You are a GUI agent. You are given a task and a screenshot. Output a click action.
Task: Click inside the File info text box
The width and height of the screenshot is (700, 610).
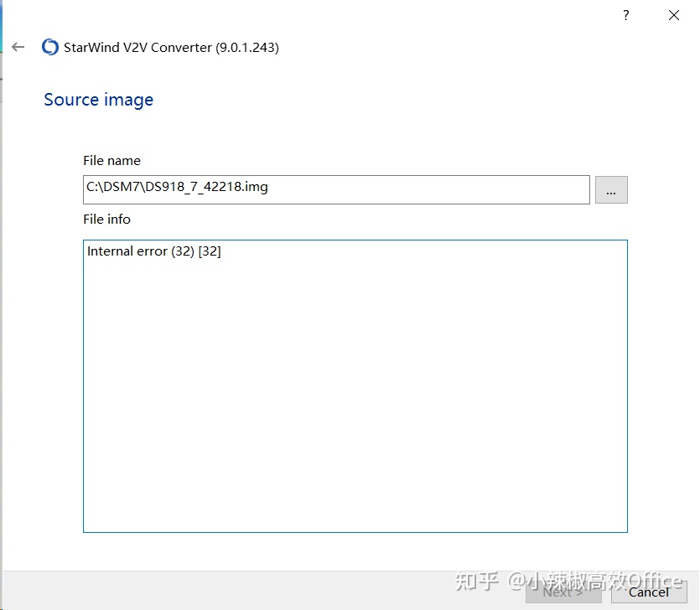355,386
